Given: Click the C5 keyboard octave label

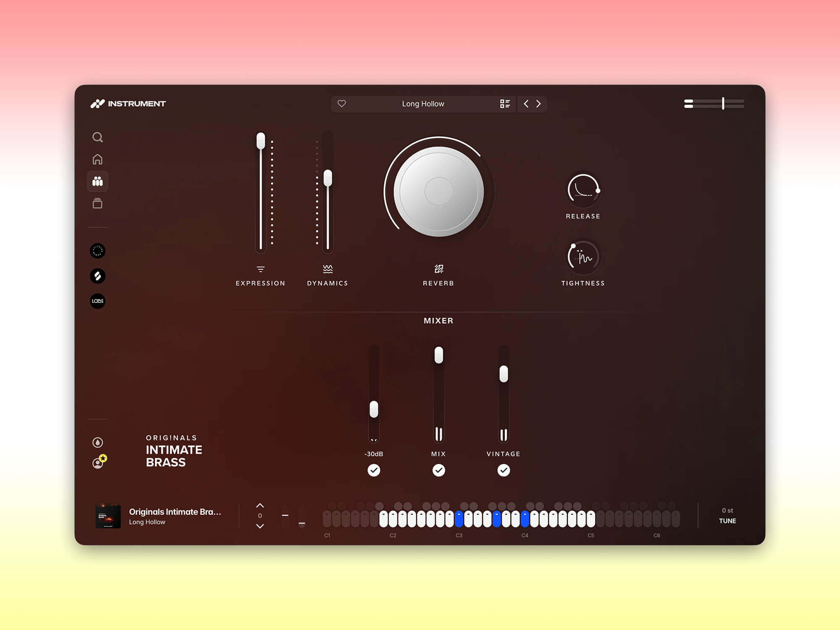Looking at the screenshot, I should pyautogui.click(x=591, y=535).
